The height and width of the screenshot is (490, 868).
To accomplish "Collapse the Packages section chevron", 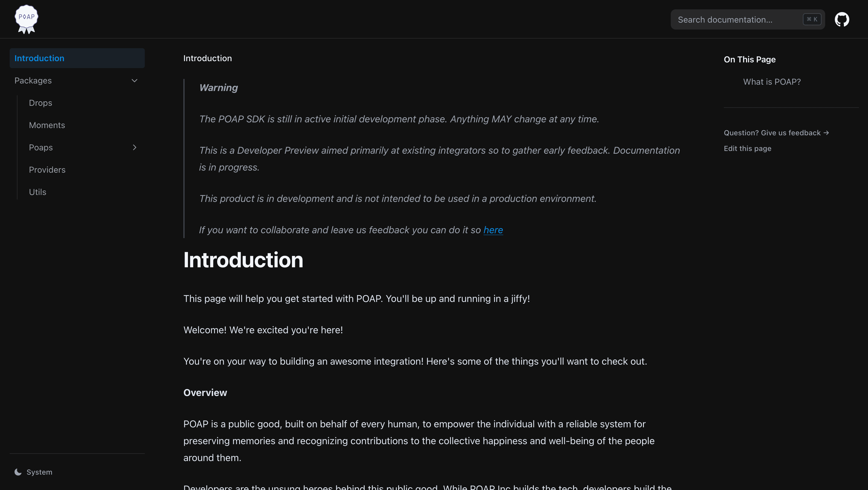I will tap(134, 80).
